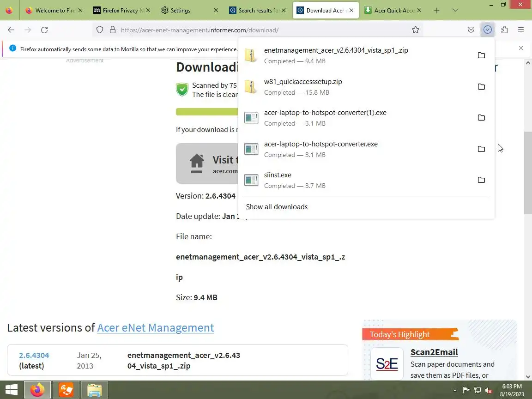Click the scrollbar down arrow

[528, 377]
